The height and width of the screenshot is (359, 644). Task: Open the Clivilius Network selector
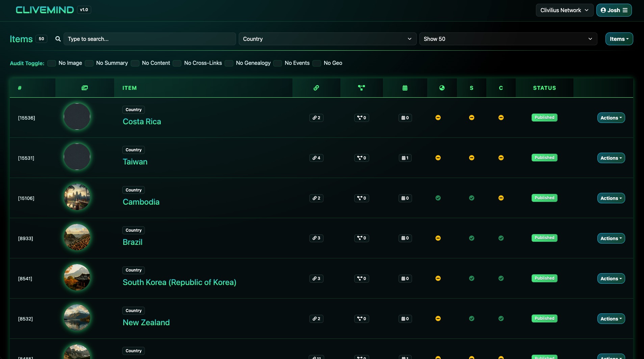click(564, 10)
